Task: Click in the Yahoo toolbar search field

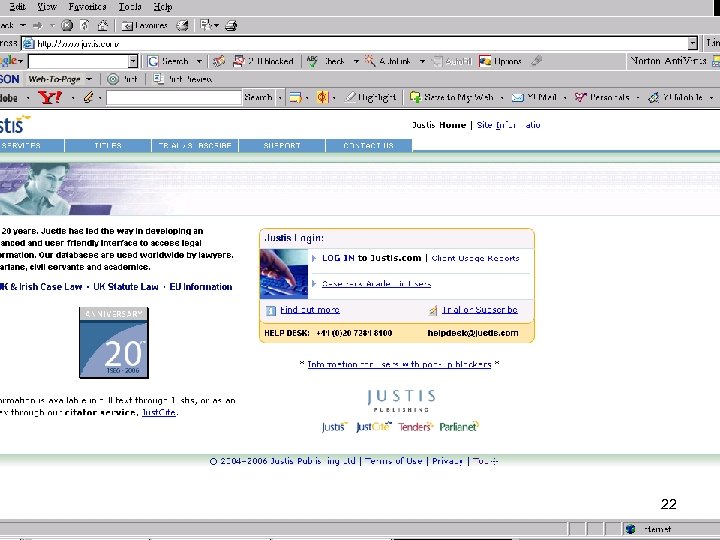Action: tap(174, 97)
